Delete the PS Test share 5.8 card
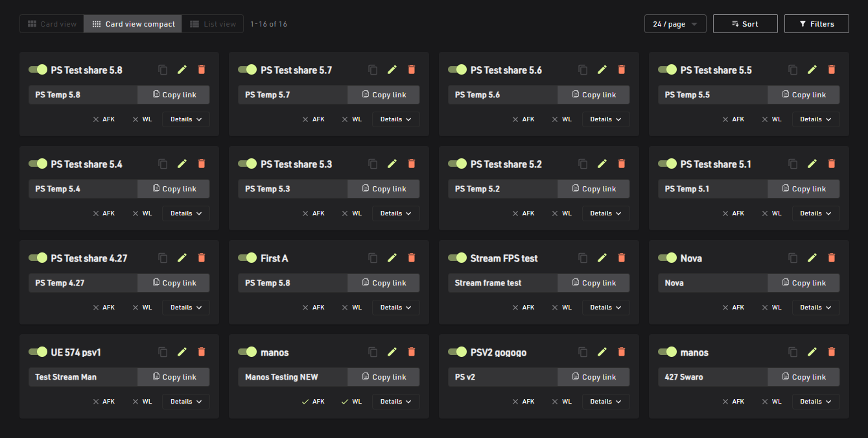Image resolution: width=868 pixels, height=438 pixels. tap(201, 70)
